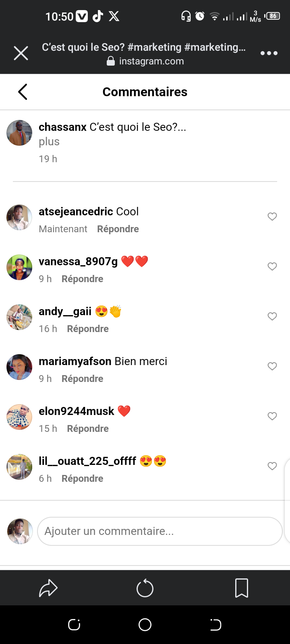Viewport: 290px width, 644px height.
Task: Open the three-dot browser options menu
Action: click(x=269, y=53)
